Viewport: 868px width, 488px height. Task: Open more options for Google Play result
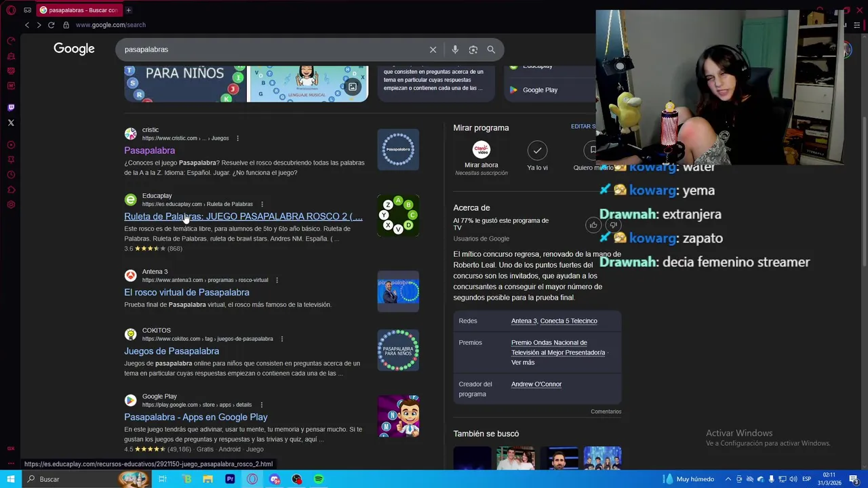pos(260,405)
